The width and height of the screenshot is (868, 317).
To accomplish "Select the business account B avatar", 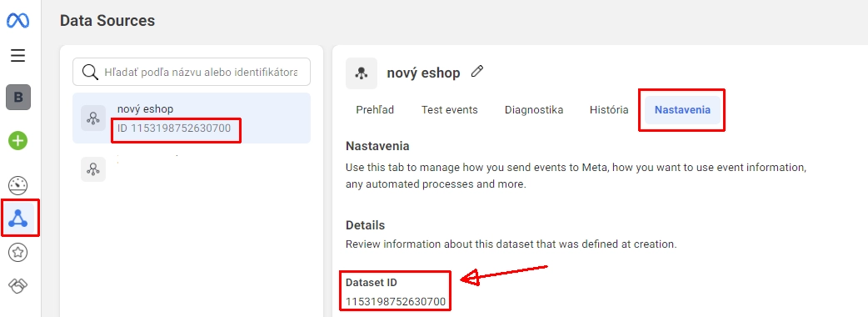I will pyautogui.click(x=18, y=98).
